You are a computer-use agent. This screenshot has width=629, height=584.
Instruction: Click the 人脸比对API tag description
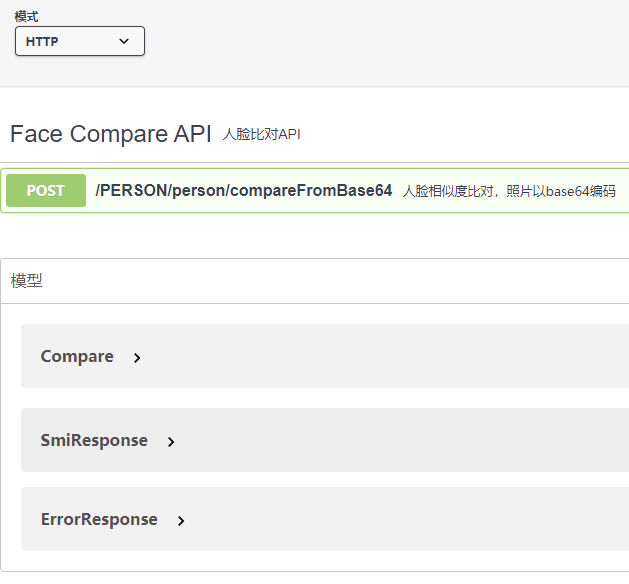pyautogui.click(x=262, y=134)
